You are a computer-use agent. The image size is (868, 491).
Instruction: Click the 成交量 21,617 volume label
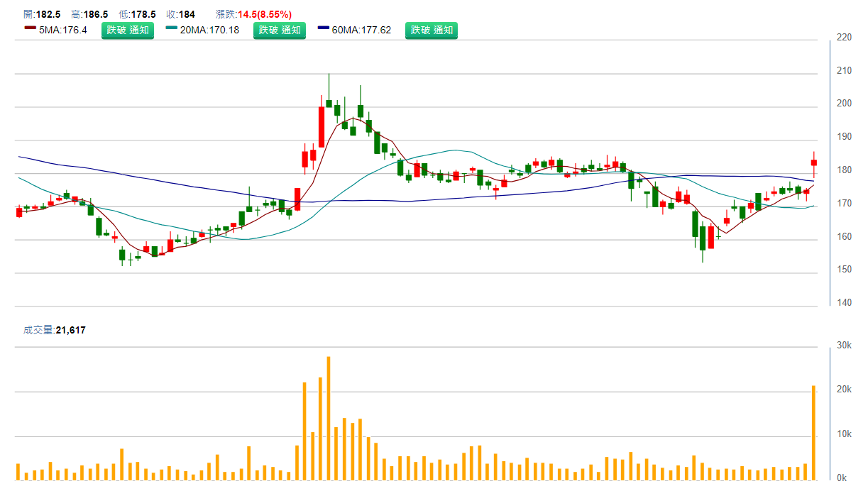55,330
